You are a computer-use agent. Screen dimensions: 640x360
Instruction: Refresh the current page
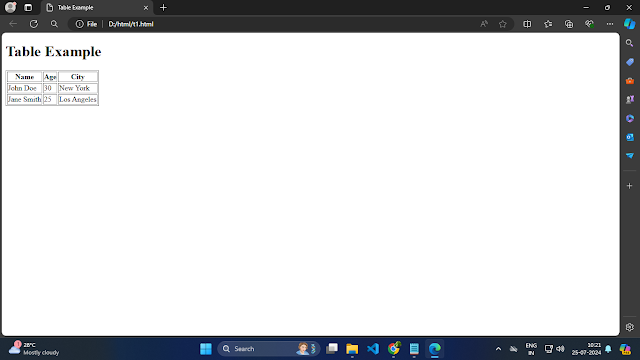[x=34, y=24]
